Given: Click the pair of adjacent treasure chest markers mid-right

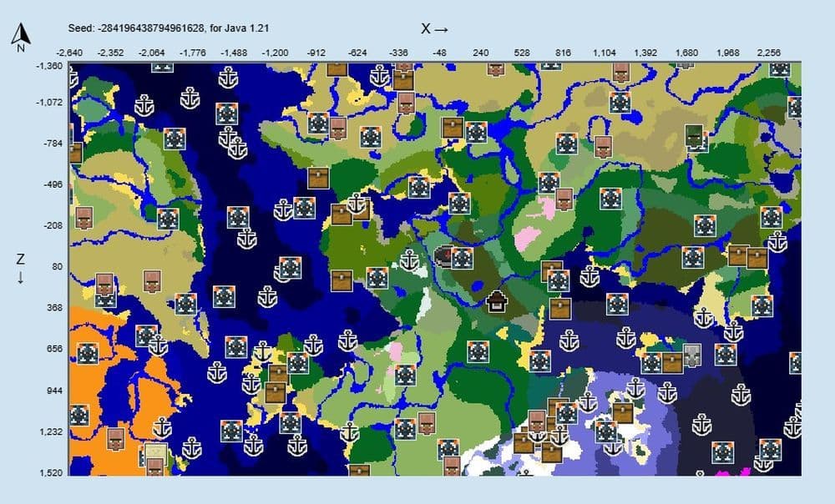Looking at the screenshot, I should tap(747, 256).
